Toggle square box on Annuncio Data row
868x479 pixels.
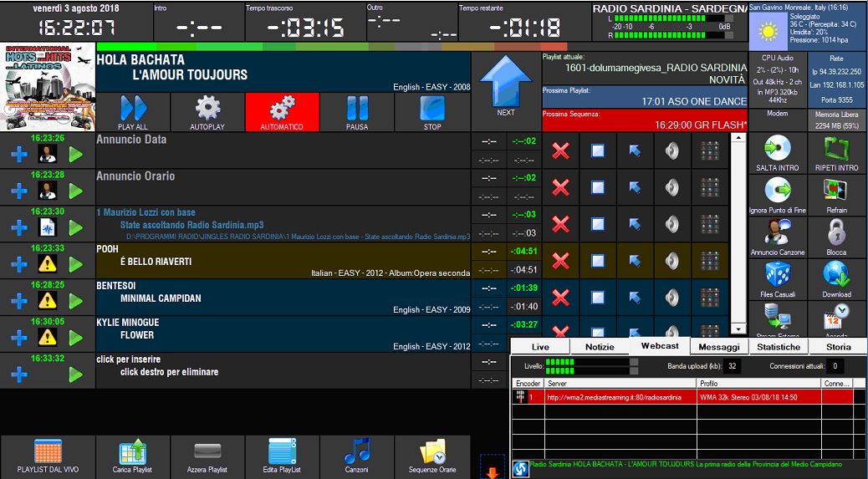598,150
